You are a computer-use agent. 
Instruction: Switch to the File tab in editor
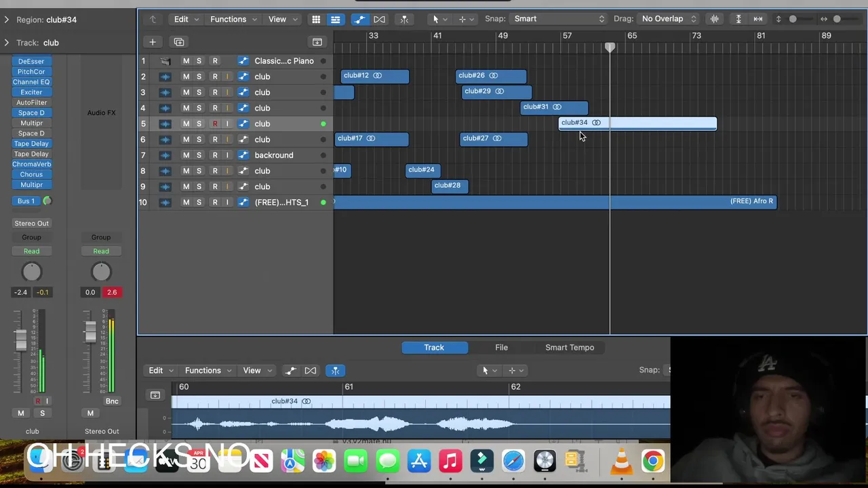(x=501, y=348)
